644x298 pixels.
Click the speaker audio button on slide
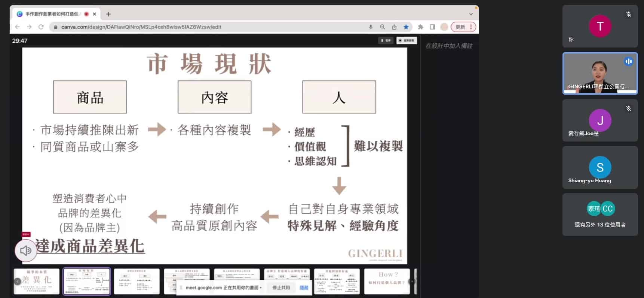click(x=25, y=250)
